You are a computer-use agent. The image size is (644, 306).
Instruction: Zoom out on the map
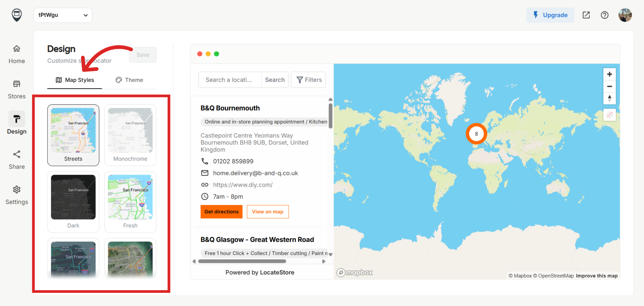pos(610,86)
